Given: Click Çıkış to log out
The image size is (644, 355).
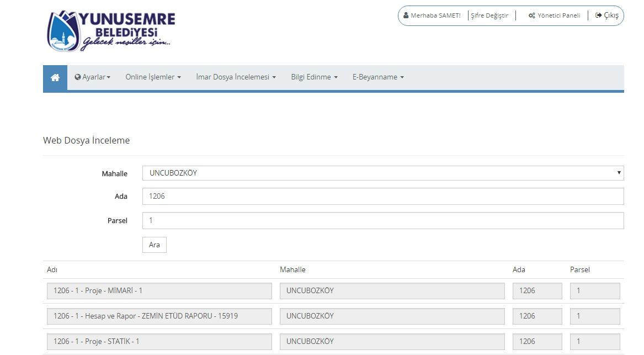Looking at the screenshot, I should [607, 15].
